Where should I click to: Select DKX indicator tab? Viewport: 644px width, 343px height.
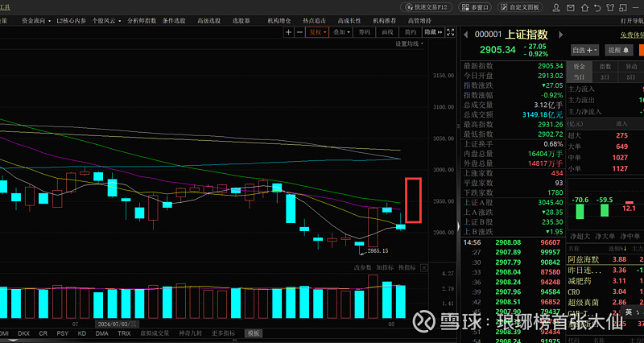24,333
